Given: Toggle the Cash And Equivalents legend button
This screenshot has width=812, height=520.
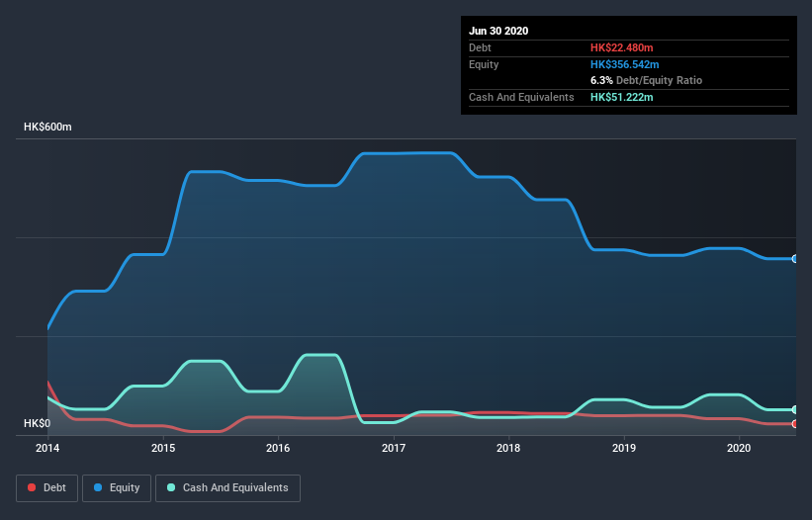Looking at the screenshot, I should (x=227, y=488).
